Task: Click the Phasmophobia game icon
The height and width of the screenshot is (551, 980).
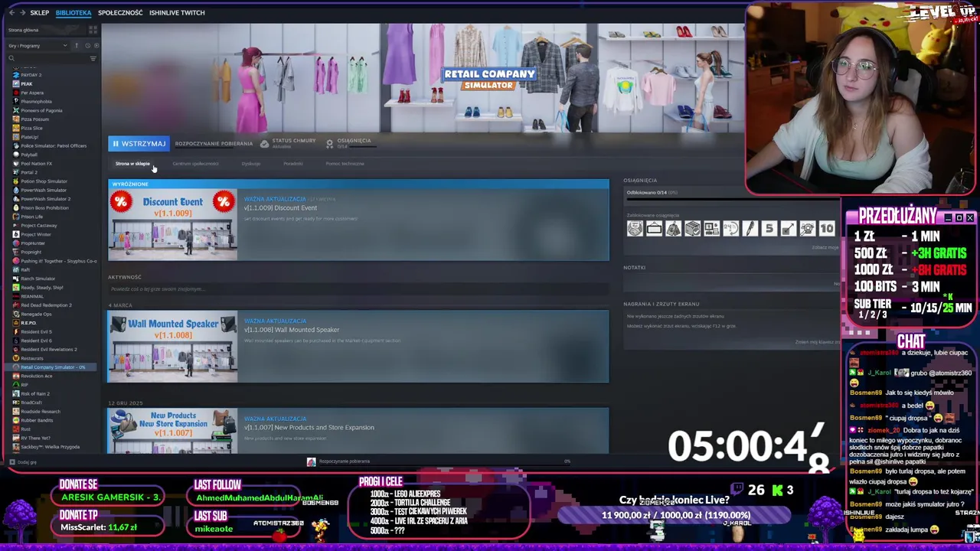Action: click(x=16, y=101)
